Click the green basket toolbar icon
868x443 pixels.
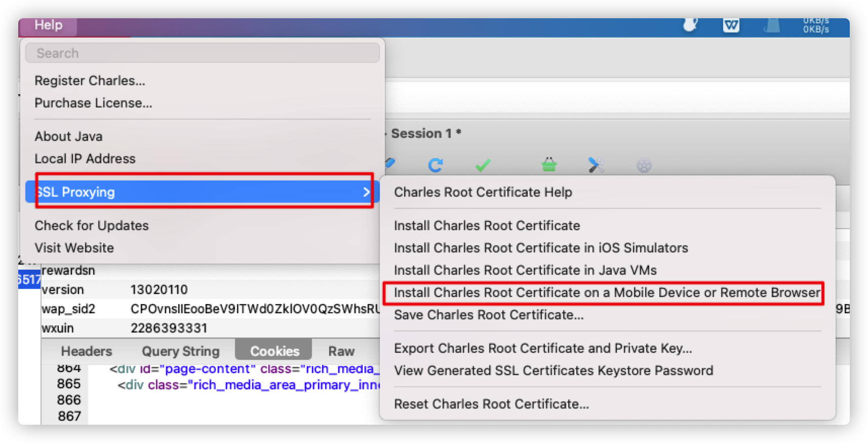click(549, 164)
